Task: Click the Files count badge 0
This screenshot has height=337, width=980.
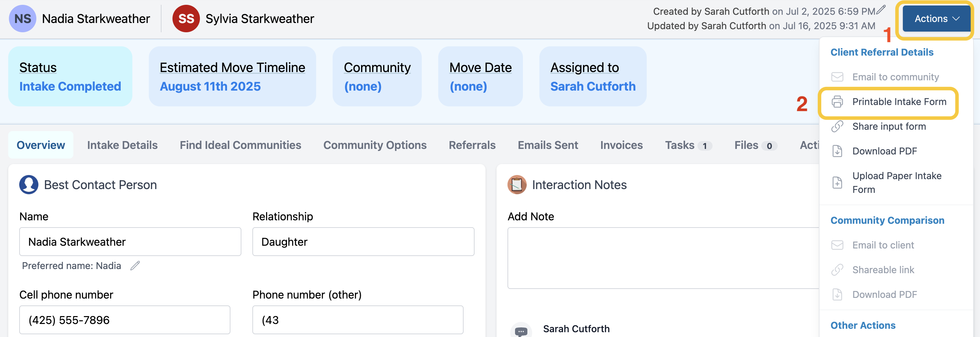Action: pyautogui.click(x=769, y=146)
